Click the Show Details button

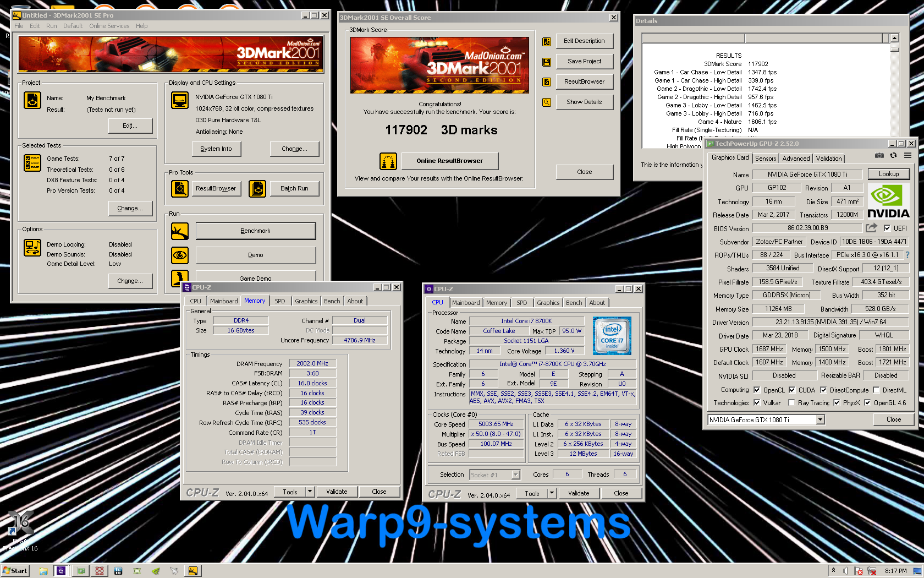tap(584, 102)
